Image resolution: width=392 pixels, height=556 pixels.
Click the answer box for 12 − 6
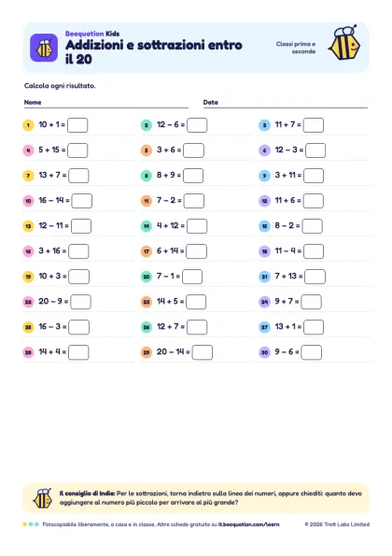tap(197, 125)
